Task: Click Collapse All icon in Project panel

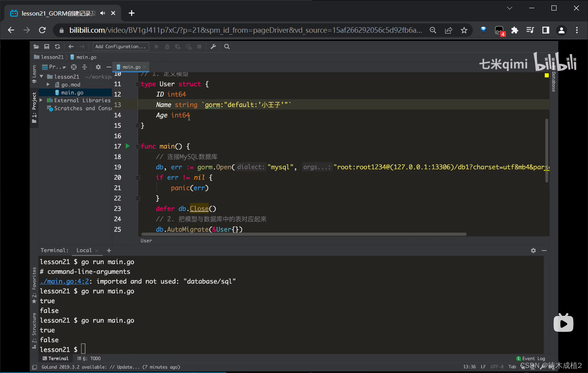Action: pos(84,67)
